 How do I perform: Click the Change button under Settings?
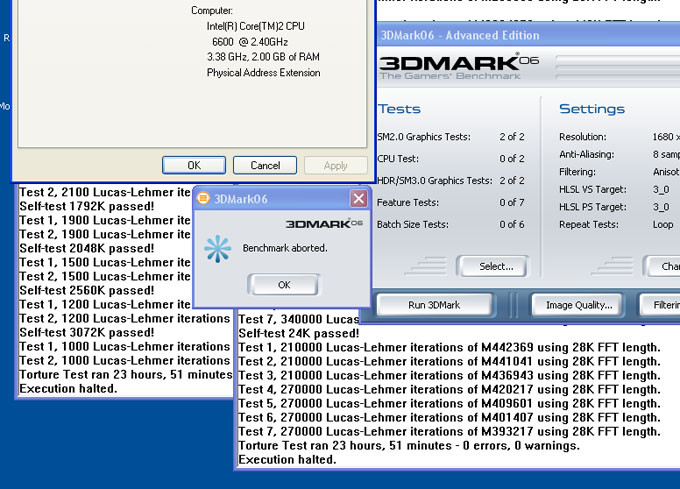662,266
